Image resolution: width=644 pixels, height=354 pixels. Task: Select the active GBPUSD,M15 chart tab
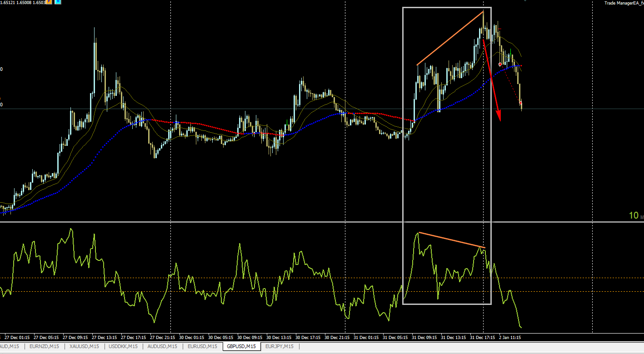coord(242,346)
